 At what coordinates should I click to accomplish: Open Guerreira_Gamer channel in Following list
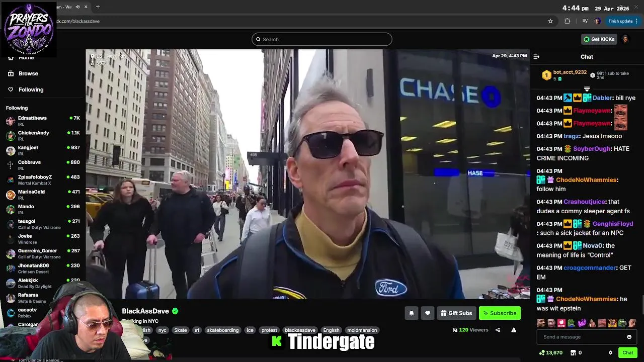[42, 253]
